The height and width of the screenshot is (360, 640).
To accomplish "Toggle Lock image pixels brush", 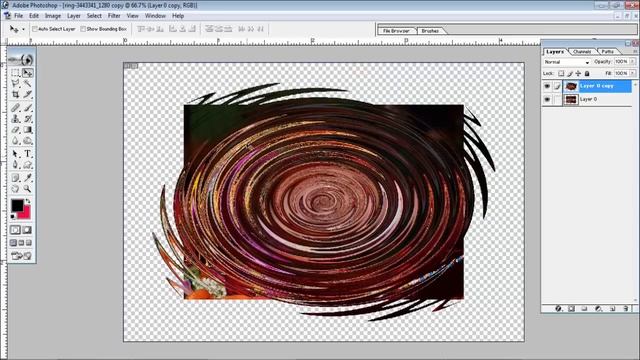I will coord(570,73).
